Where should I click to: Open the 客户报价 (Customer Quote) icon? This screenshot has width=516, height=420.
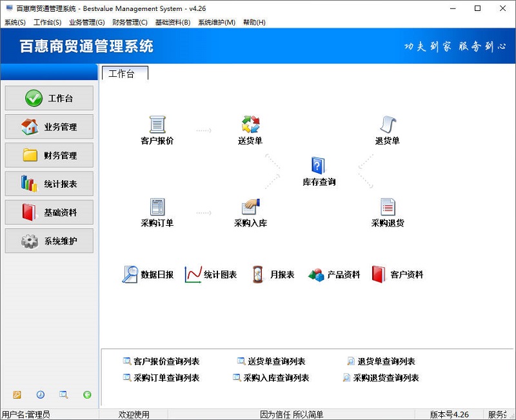click(156, 126)
